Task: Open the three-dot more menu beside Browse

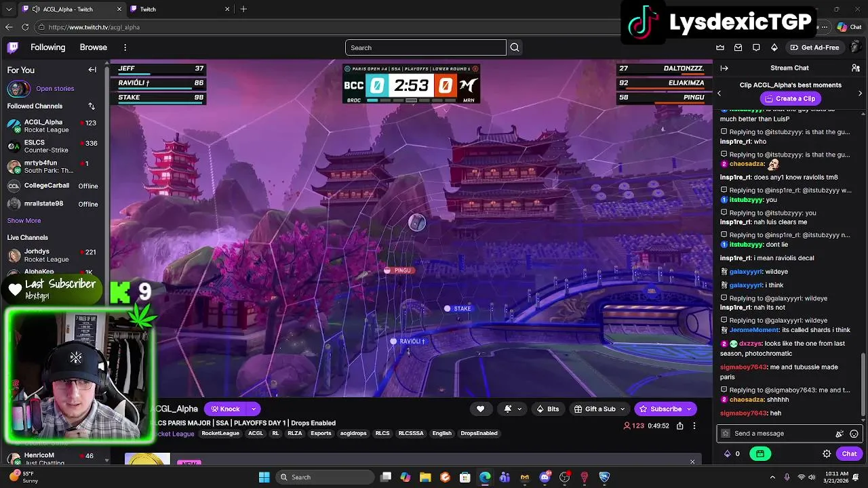Action: (125, 47)
